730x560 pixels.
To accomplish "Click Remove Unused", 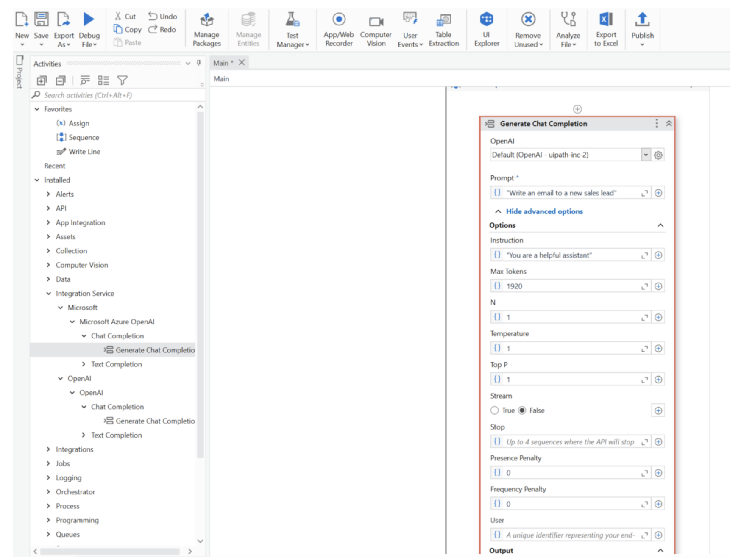I will (528, 30).
